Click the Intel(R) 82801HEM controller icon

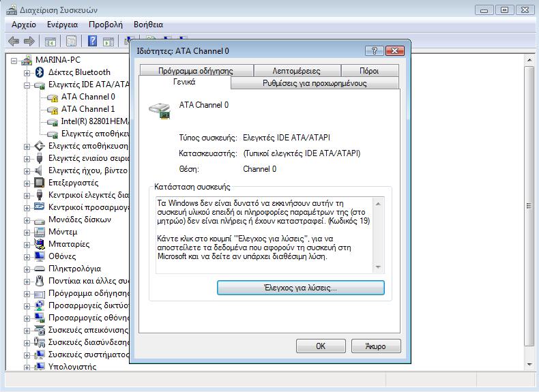point(53,122)
